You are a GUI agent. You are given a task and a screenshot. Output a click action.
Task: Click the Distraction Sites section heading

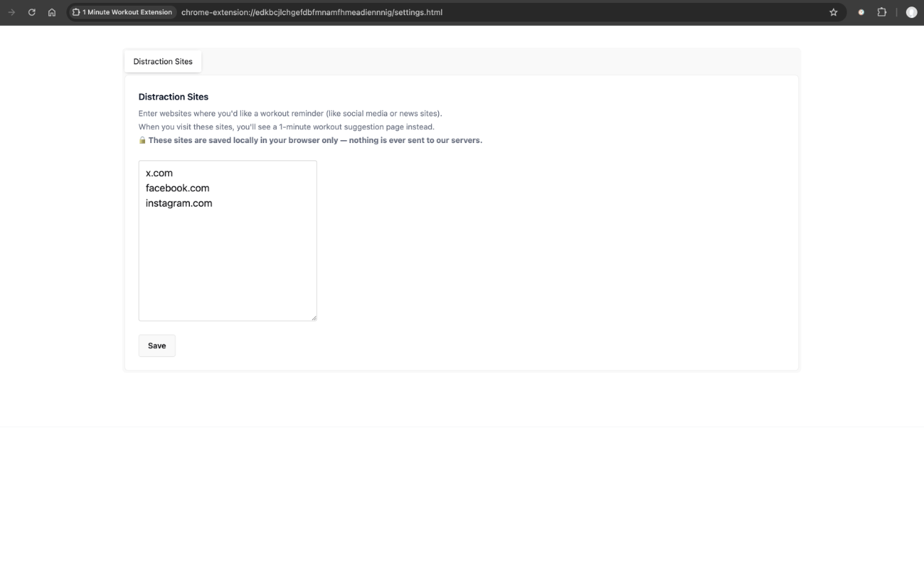(173, 97)
